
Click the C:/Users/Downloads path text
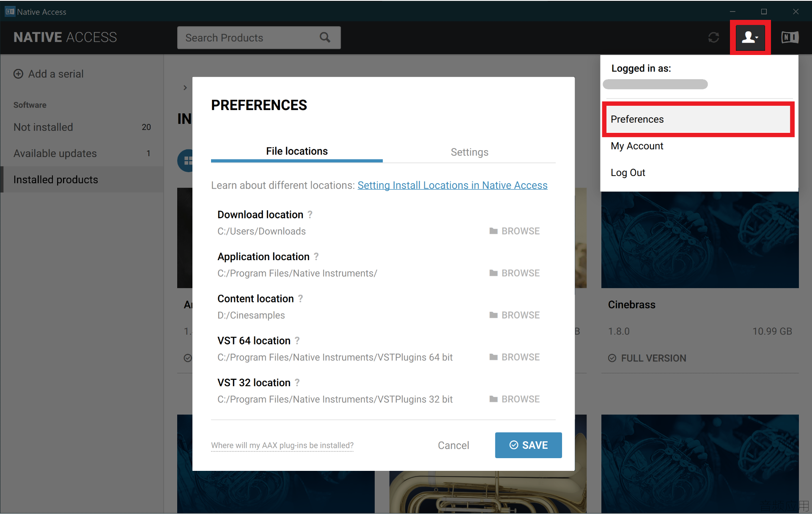[x=261, y=231]
